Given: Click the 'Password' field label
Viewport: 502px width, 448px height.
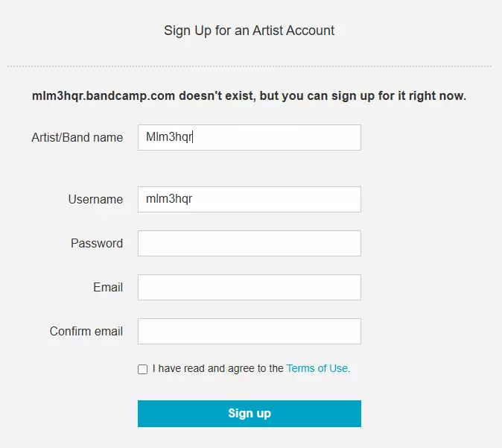Looking at the screenshot, I should point(97,243).
